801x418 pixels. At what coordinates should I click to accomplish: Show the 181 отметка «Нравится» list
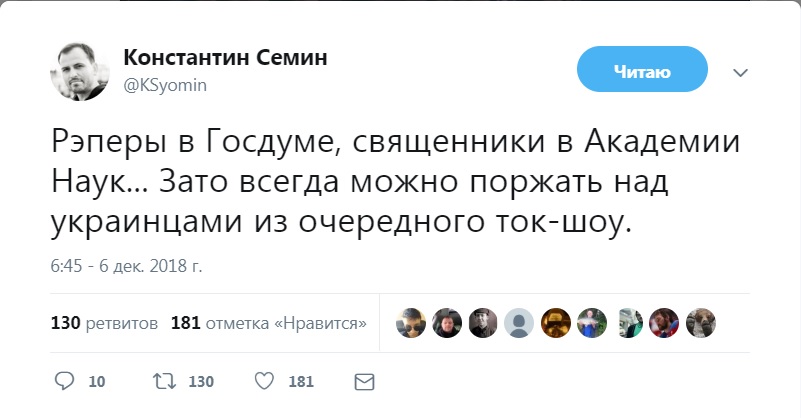pos(268,323)
